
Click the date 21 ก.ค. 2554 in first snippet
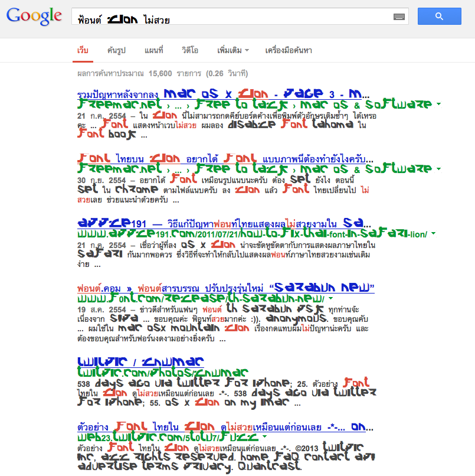[101, 116]
